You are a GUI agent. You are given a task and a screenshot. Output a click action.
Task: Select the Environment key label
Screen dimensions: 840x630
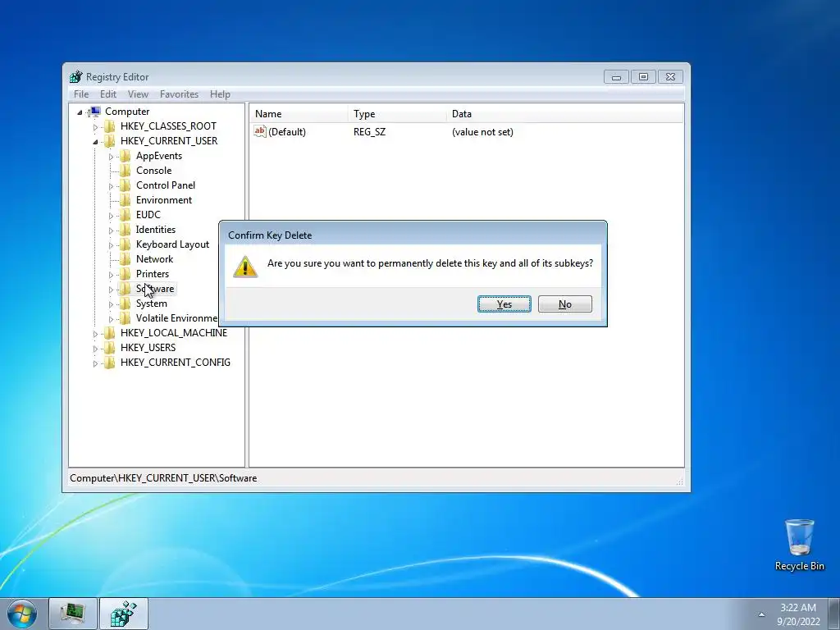[x=164, y=200]
